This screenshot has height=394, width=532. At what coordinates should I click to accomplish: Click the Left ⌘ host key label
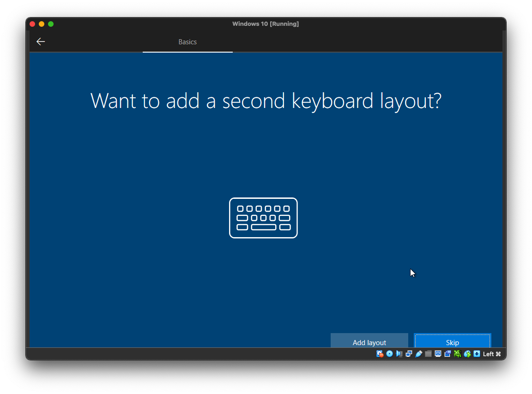pos(492,354)
